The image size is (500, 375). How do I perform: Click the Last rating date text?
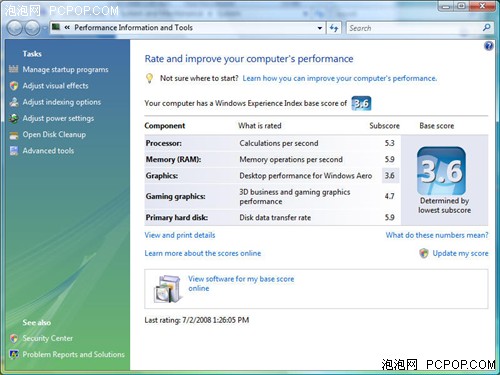(x=197, y=320)
